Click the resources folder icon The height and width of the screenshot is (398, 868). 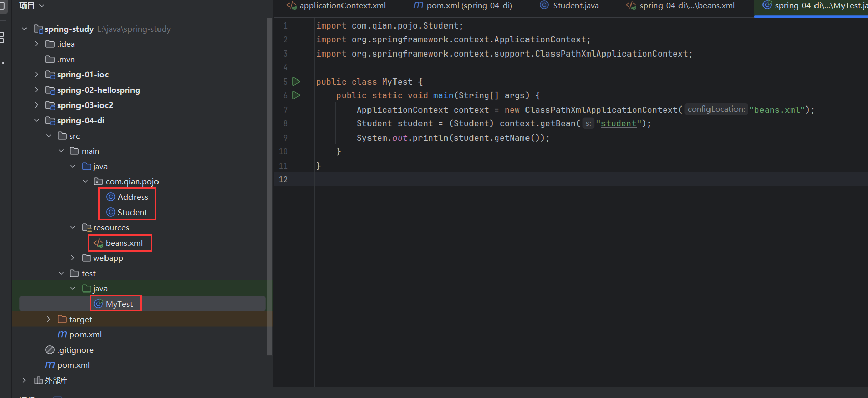[x=87, y=227]
